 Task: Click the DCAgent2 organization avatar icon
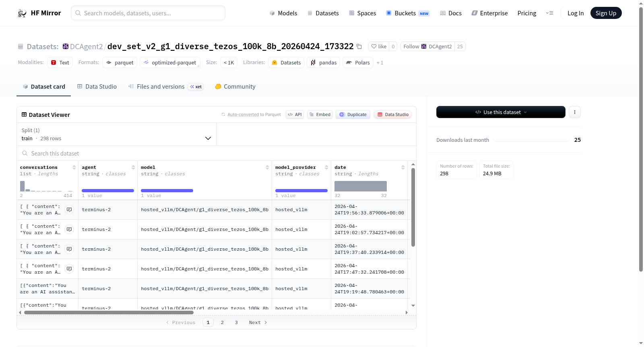66,46
